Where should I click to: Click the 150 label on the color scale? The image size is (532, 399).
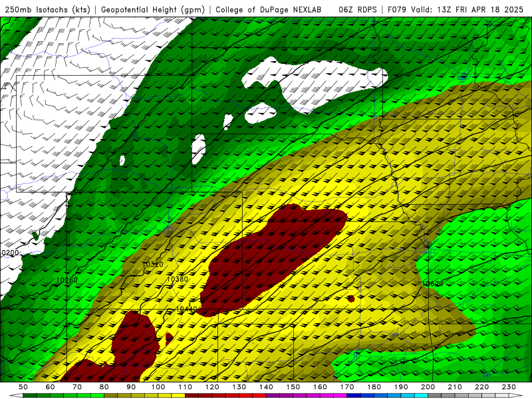pyautogui.click(x=293, y=387)
